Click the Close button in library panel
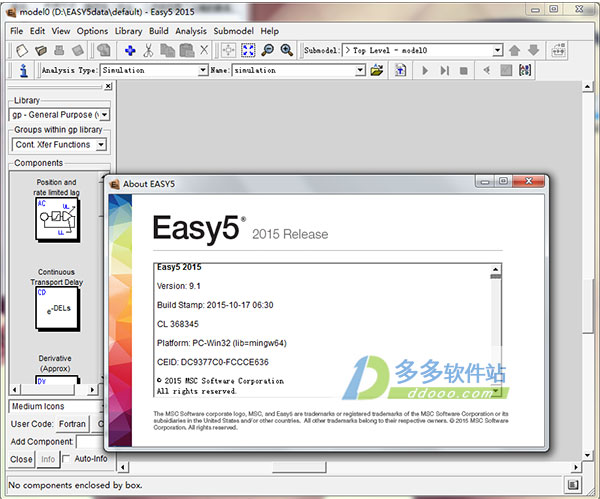 [x=21, y=459]
